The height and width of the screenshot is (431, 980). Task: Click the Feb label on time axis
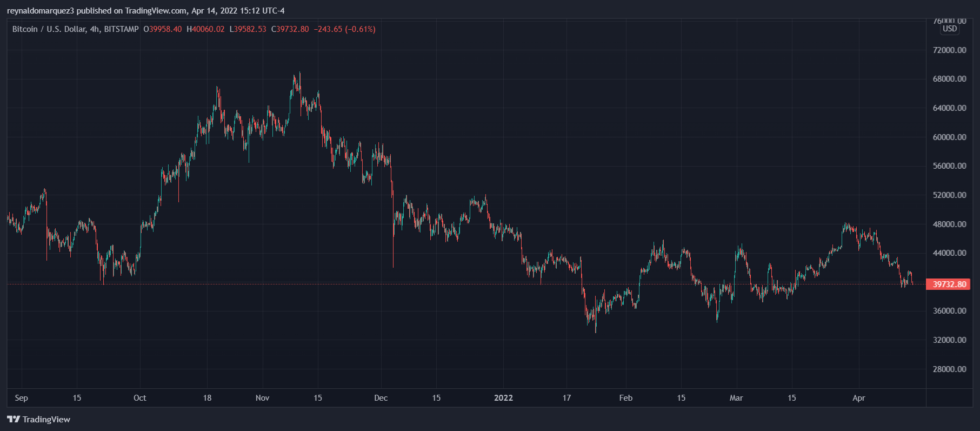click(x=626, y=397)
